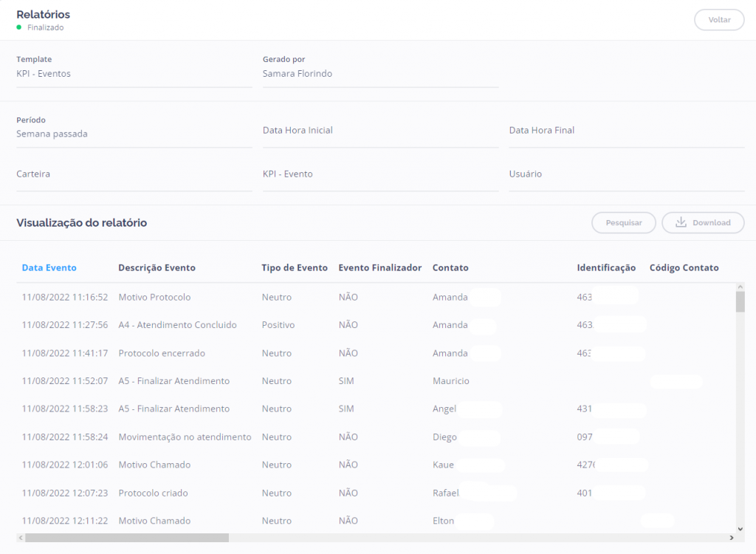Click the Descrição Evento column header
The height and width of the screenshot is (554, 756).
(x=157, y=268)
